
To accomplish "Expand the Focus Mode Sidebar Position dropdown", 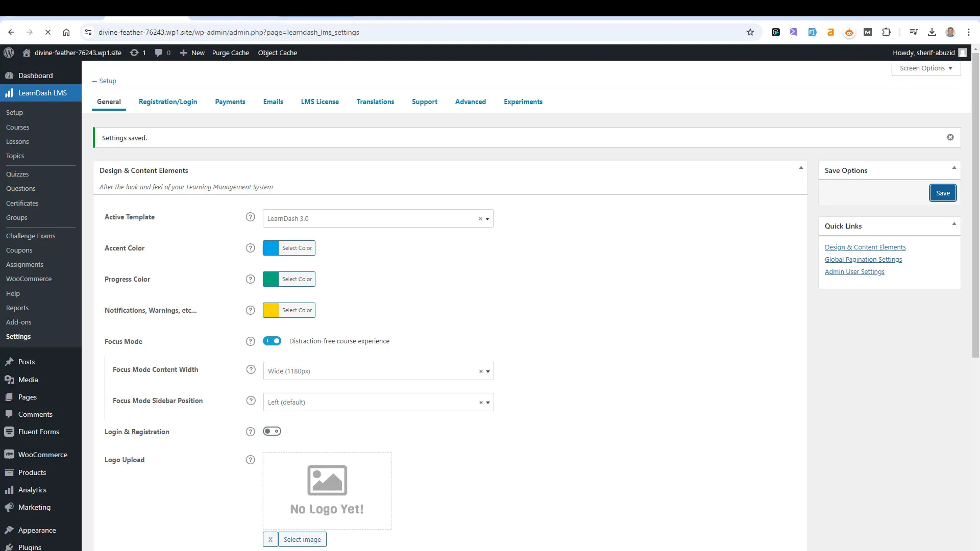I will click(x=489, y=403).
